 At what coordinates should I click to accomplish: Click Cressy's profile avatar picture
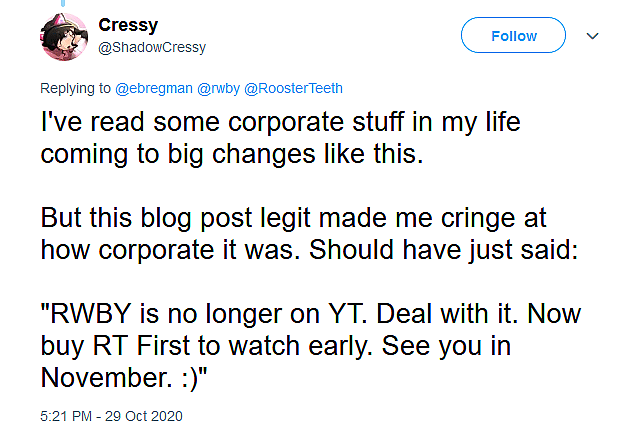coord(64,36)
